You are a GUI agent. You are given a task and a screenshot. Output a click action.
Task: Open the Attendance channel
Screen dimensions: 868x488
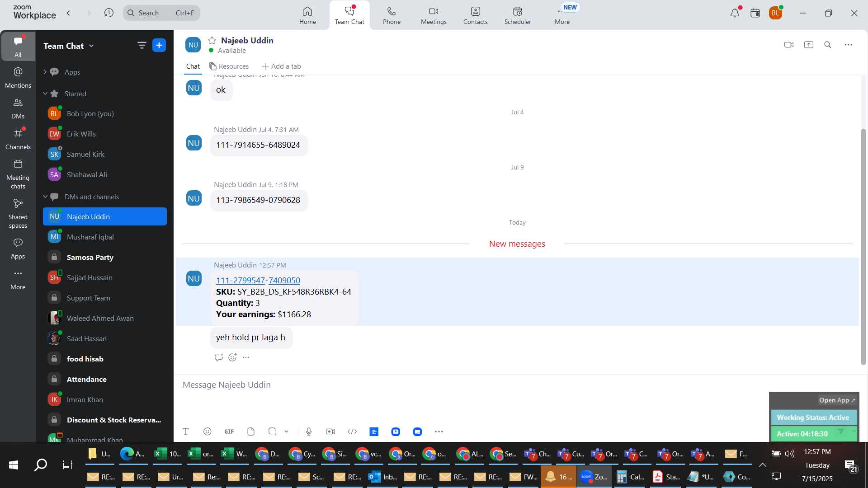(x=105, y=379)
